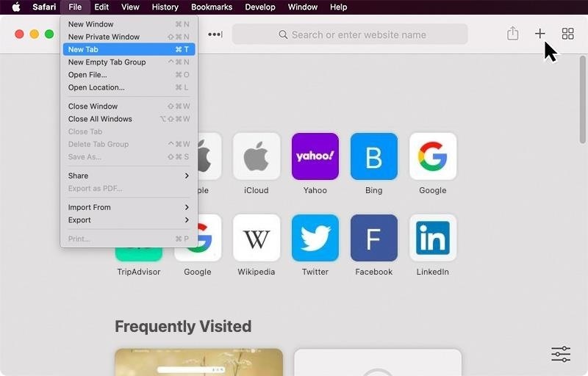Open the Apple menu
Viewport: 588px width, 376px height.
coord(16,7)
